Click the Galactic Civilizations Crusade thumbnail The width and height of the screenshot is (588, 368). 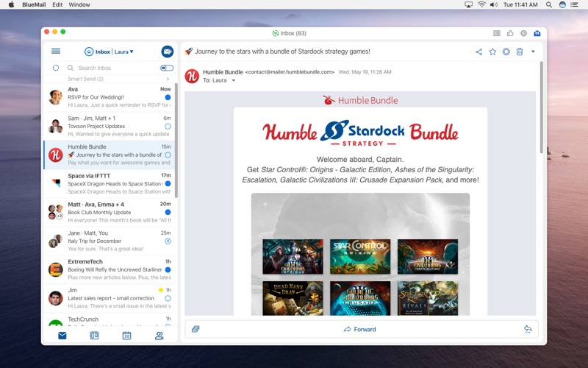point(360,298)
